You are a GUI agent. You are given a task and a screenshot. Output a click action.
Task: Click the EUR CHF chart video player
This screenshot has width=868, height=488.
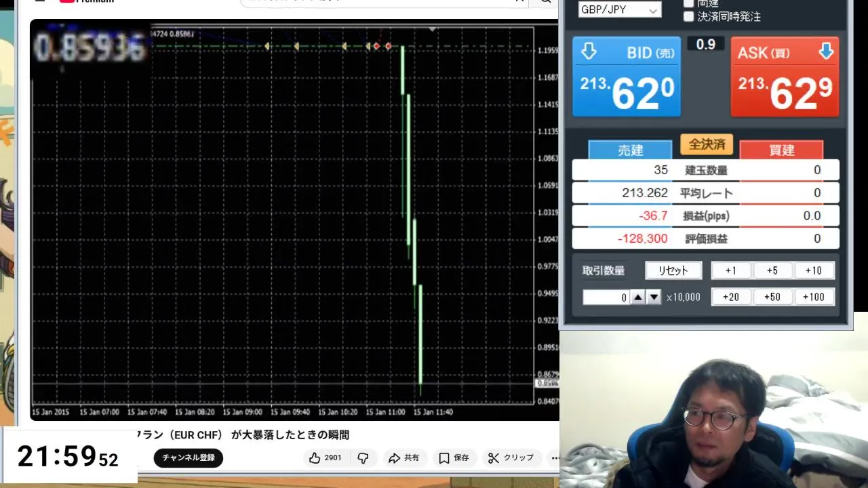click(294, 220)
